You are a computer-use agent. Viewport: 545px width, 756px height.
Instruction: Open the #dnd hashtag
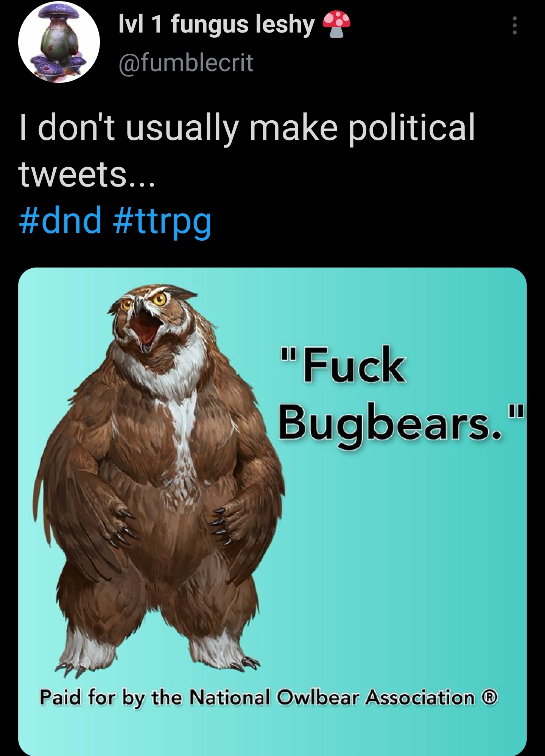(x=61, y=220)
